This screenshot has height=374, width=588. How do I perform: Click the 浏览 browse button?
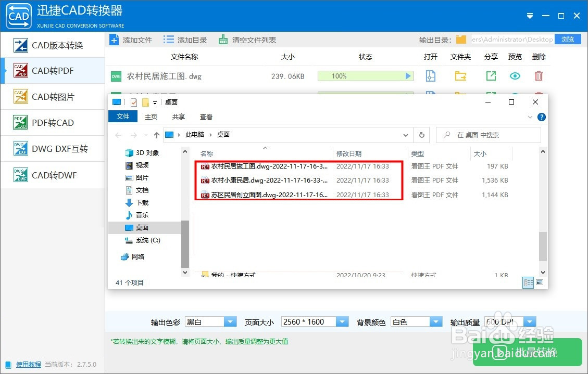[568, 40]
